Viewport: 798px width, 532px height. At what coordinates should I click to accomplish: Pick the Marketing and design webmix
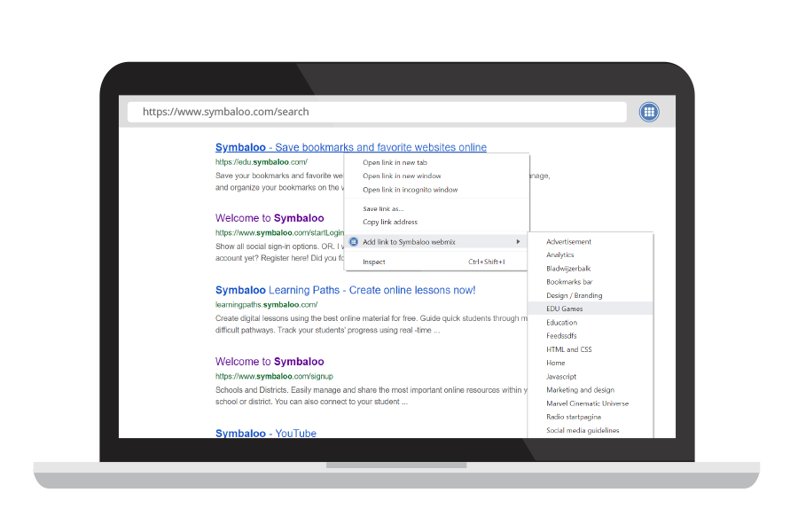(580, 389)
